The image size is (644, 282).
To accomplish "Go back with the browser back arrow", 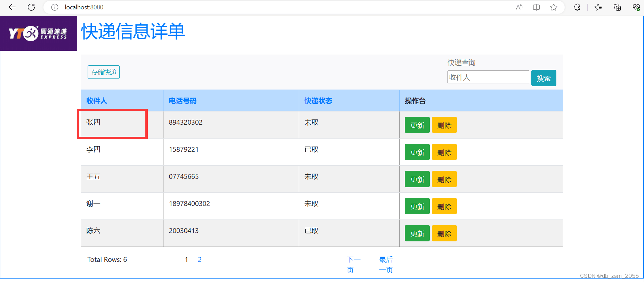I will coord(12,7).
